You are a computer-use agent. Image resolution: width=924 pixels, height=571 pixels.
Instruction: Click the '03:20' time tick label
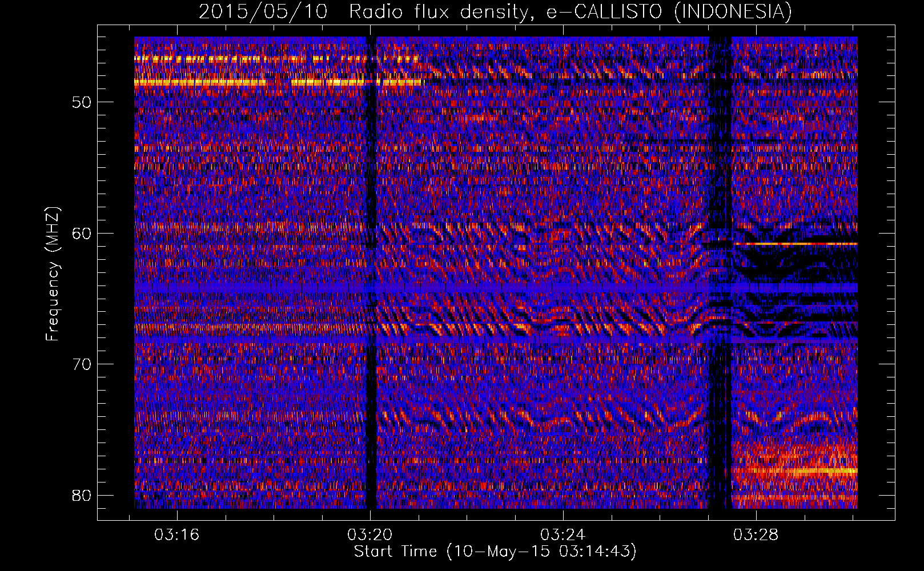(x=369, y=535)
